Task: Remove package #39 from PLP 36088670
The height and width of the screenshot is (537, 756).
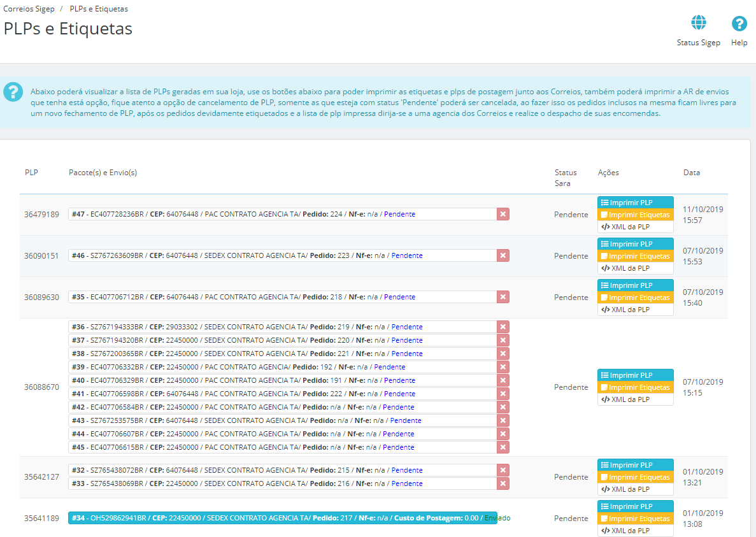Action: (x=503, y=367)
